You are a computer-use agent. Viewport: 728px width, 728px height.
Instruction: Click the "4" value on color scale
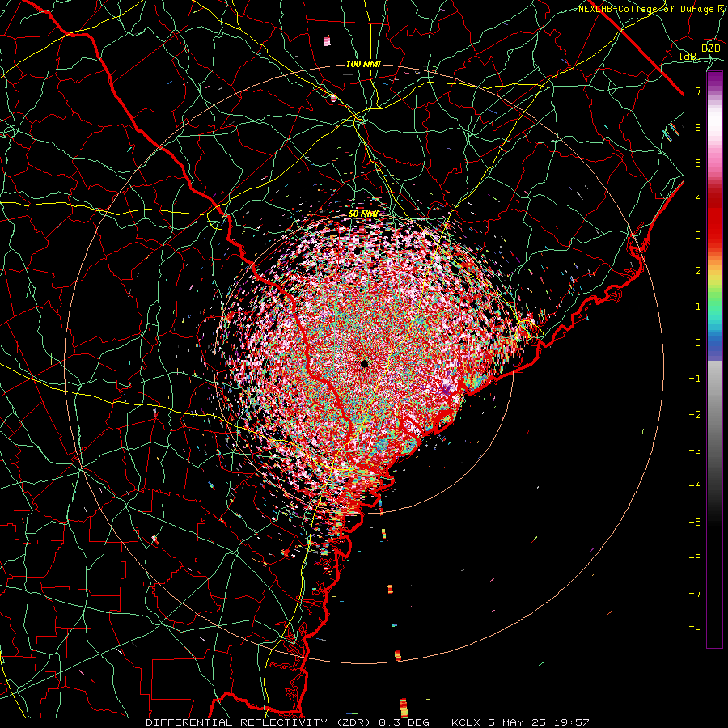[698, 199]
